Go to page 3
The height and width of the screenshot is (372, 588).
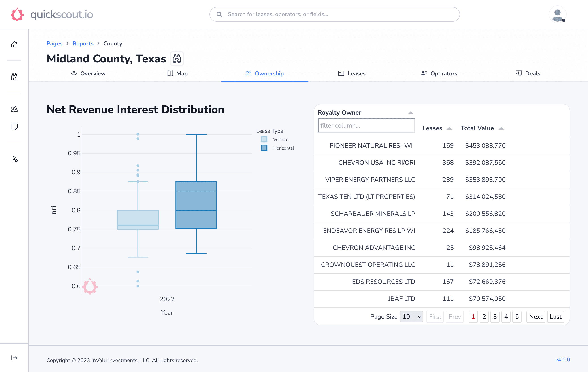click(495, 316)
